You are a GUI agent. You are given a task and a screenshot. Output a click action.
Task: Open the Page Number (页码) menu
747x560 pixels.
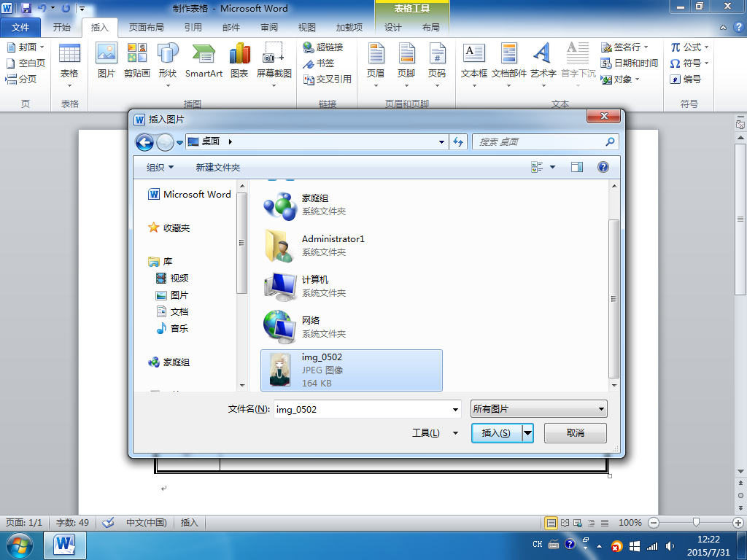click(x=437, y=64)
